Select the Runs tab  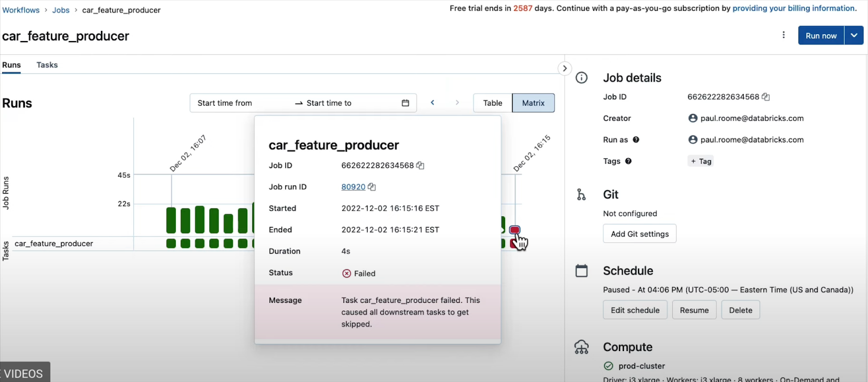click(11, 65)
